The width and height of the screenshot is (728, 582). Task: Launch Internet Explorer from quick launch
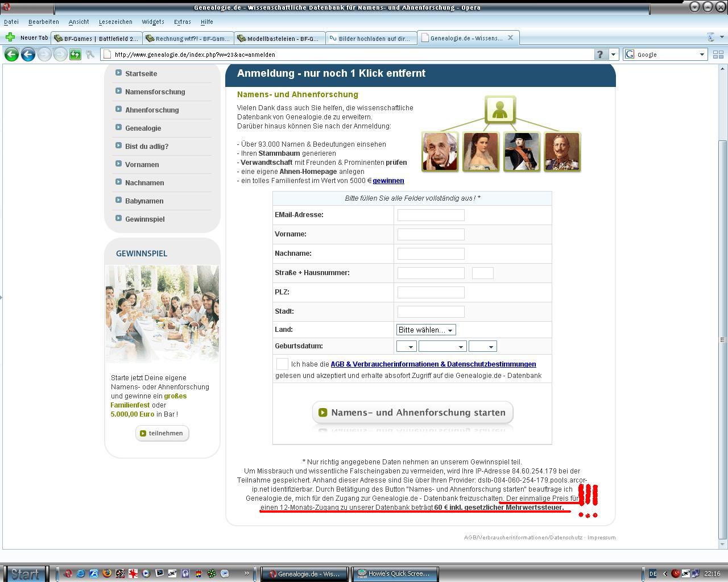[x=81, y=573]
